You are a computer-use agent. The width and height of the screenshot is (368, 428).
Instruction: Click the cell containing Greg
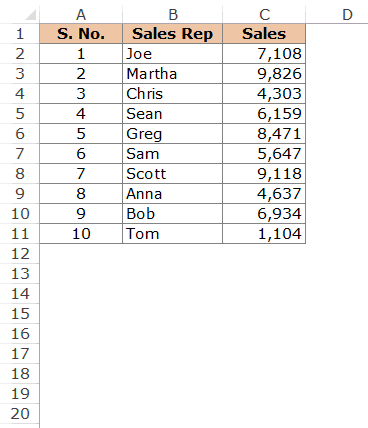pos(172,134)
